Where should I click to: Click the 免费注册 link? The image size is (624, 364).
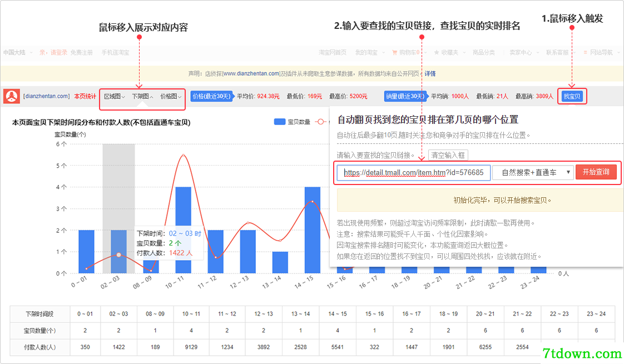82,52
